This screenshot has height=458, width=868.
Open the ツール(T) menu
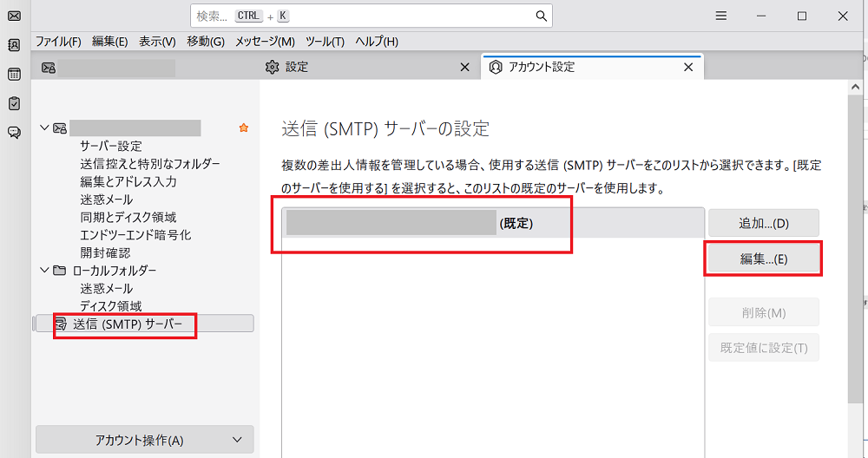tap(325, 42)
